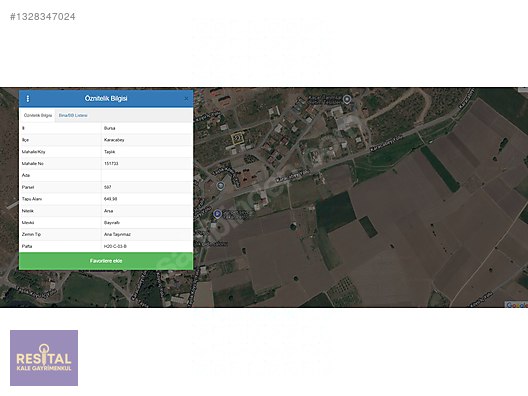Screen dimensions: 528x396
Task: Close the Öznitelik Bilgisi panel
Action: pyautogui.click(x=186, y=99)
